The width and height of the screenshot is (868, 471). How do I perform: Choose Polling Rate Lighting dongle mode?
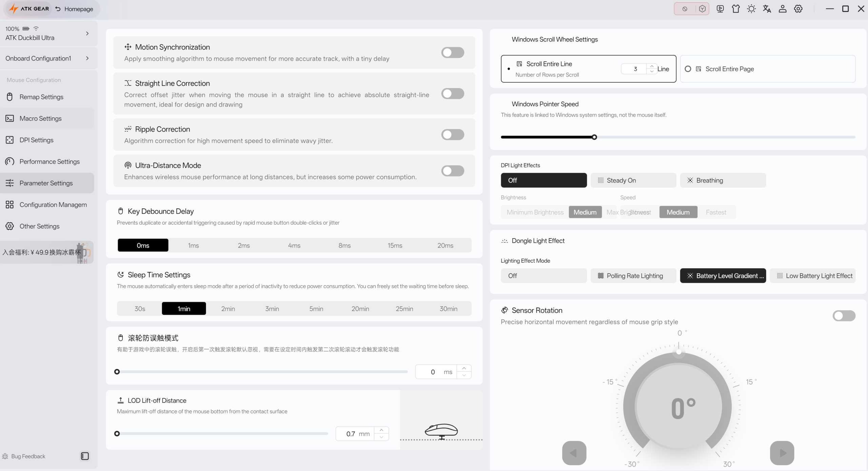633,276
